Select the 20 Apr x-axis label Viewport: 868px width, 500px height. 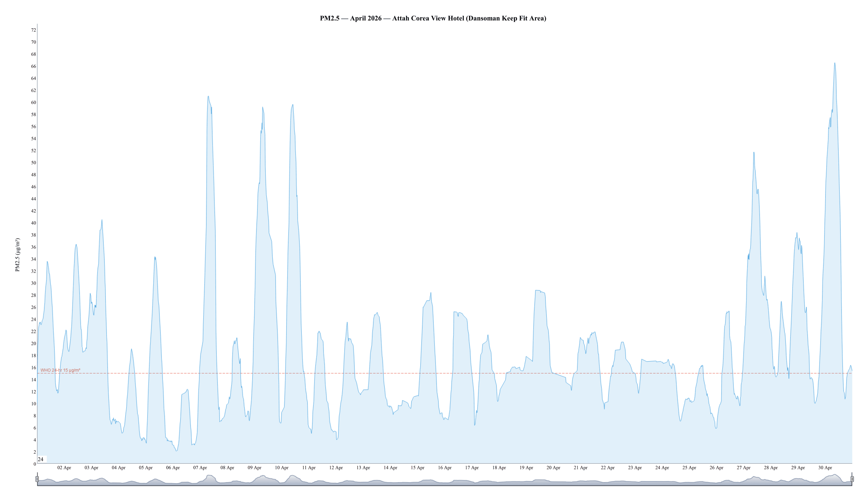pos(553,468)
